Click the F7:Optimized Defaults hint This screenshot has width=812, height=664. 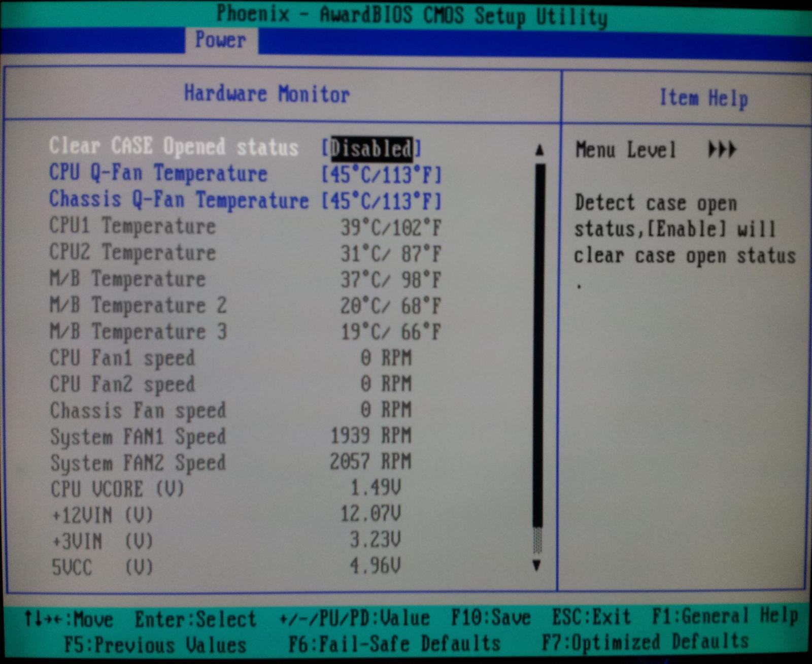[646, 642]
